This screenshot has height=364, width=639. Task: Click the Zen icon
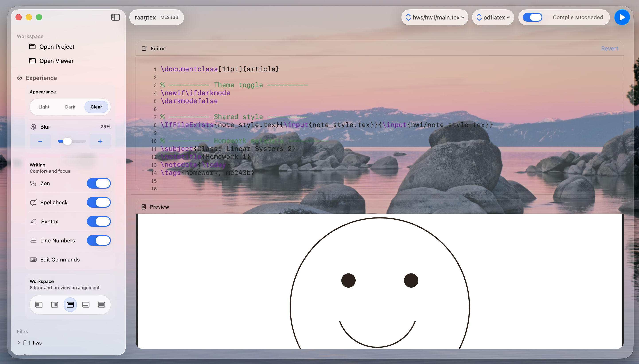[x=33, y=183]
